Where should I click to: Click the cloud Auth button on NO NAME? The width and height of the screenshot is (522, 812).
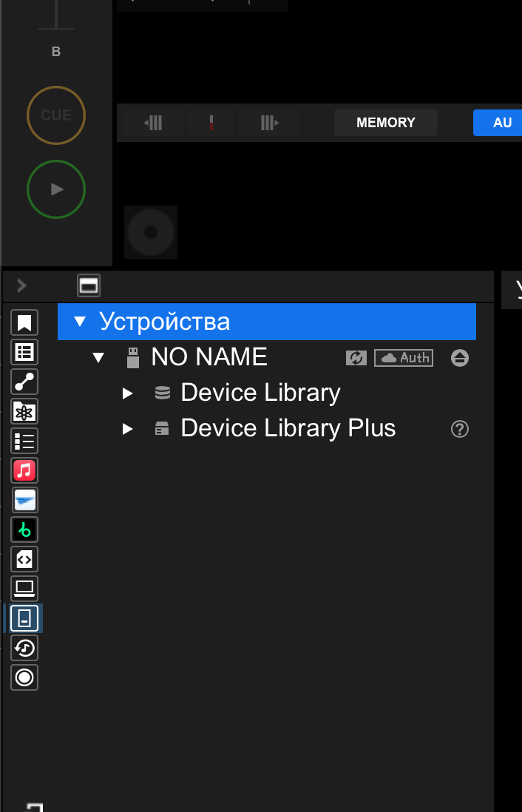(x=404, y=358)
